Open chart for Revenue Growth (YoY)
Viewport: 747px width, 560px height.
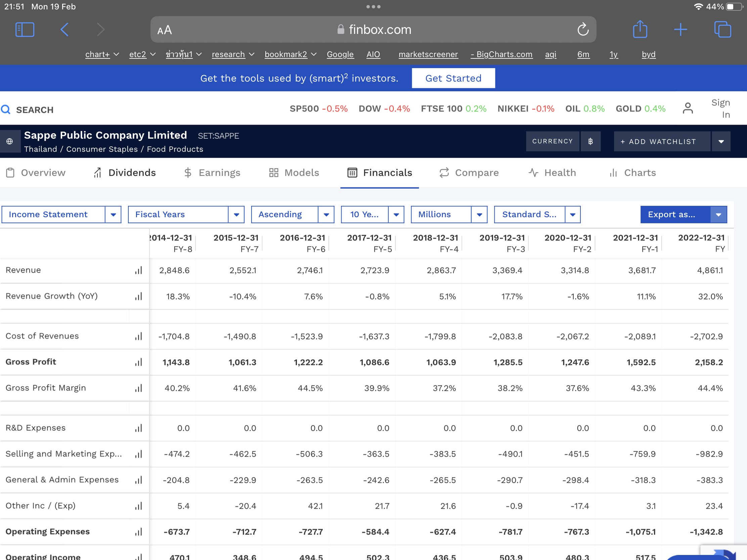click(x=138, y=296)
